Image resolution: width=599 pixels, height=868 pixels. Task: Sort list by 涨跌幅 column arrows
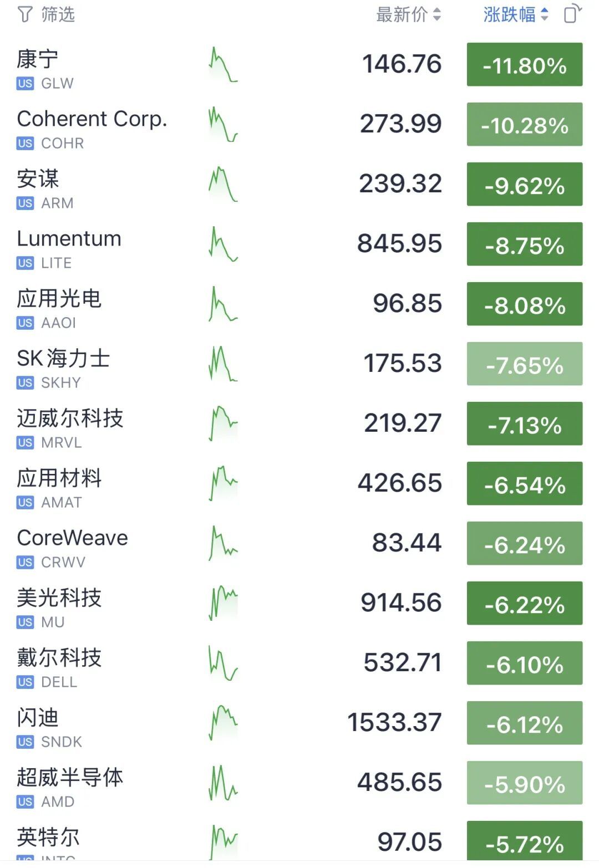(544, 15)
